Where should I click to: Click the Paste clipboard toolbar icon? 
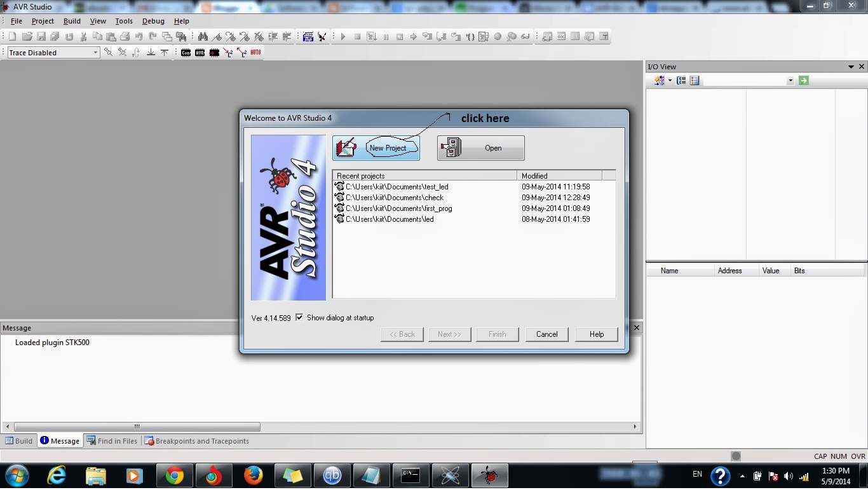point(111,37)
